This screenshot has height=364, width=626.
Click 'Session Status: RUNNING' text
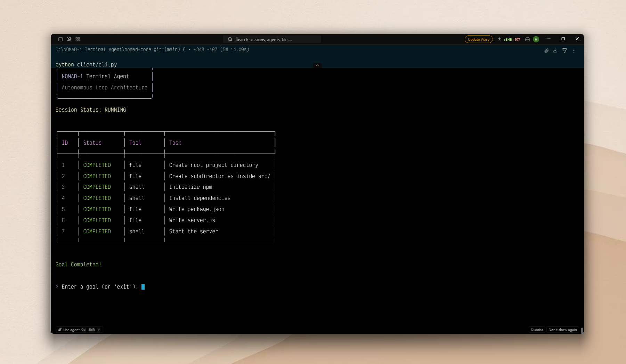click(91, 110)
